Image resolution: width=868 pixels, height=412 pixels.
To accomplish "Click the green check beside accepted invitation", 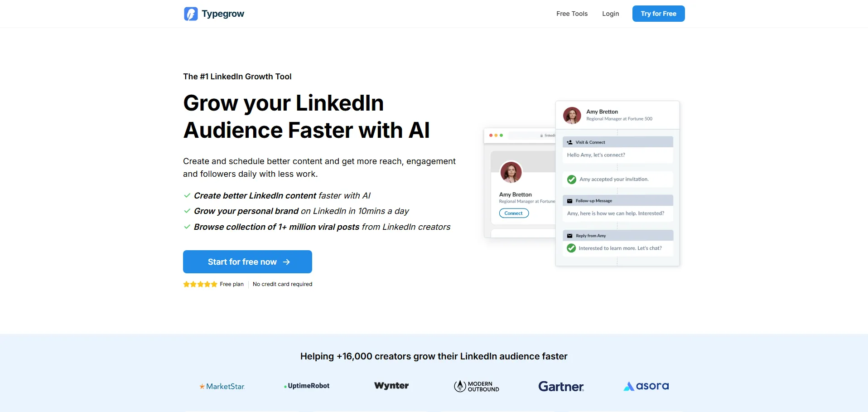I will coord(572,179).
